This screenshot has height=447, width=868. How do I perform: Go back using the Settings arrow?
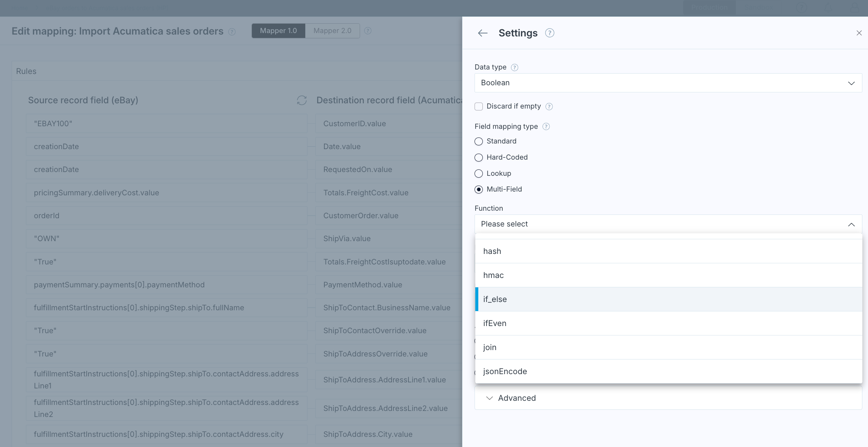pyautogui.click(x=482, y=33)
